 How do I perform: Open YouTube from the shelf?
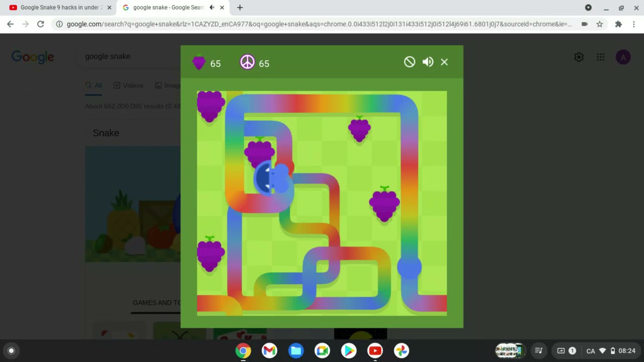click(x=375, y=351)
